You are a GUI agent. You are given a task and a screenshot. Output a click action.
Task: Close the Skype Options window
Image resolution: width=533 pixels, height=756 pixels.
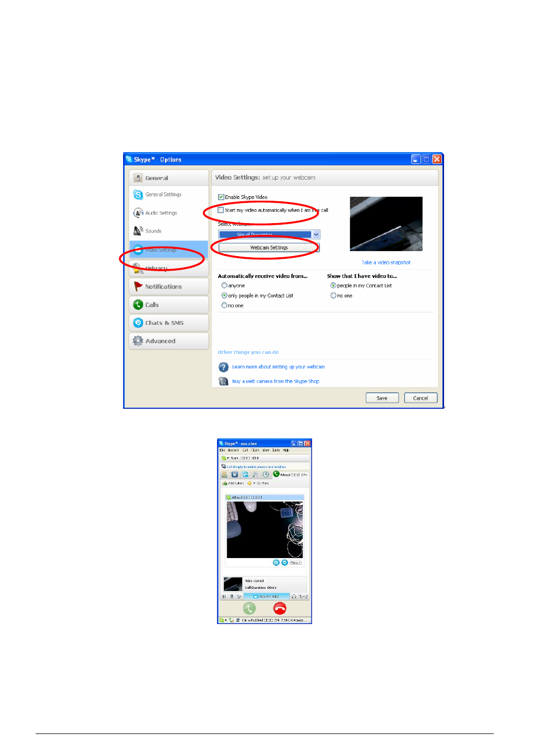click(x=437, y=159)
